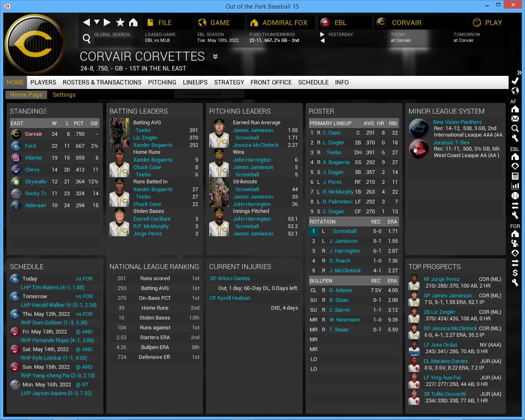Click the checkmark icon atop right sidebar

pos(515,81)
